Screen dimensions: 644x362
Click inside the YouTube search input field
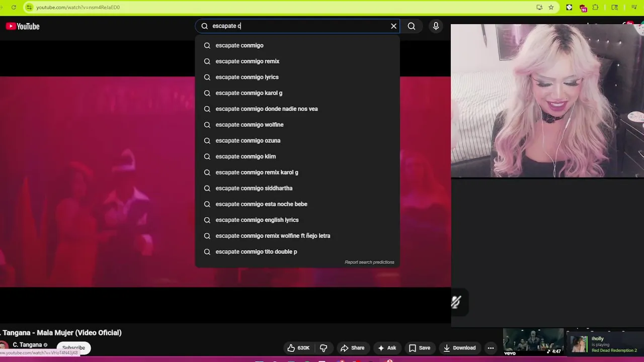[x=297, y=26]
